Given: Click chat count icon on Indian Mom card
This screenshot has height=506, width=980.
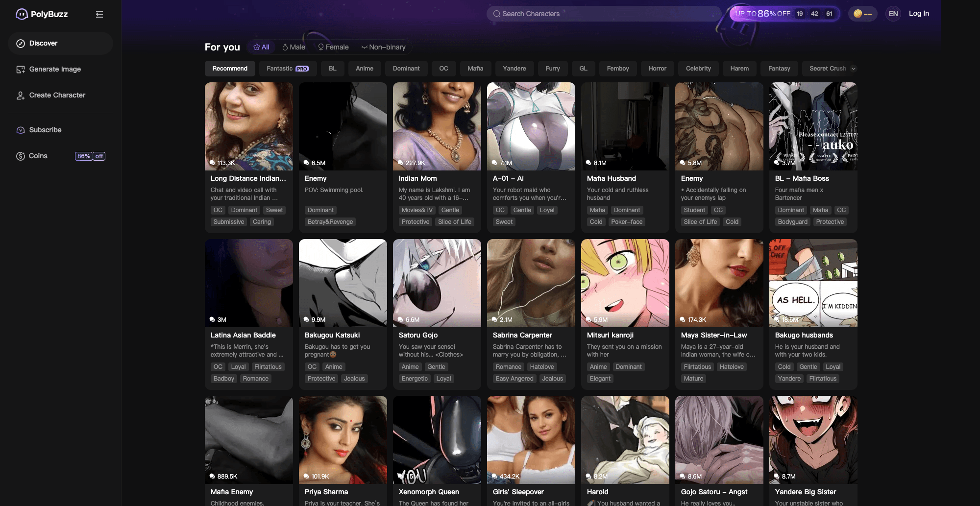Looking at the screenshot, I should coord(400,163).
